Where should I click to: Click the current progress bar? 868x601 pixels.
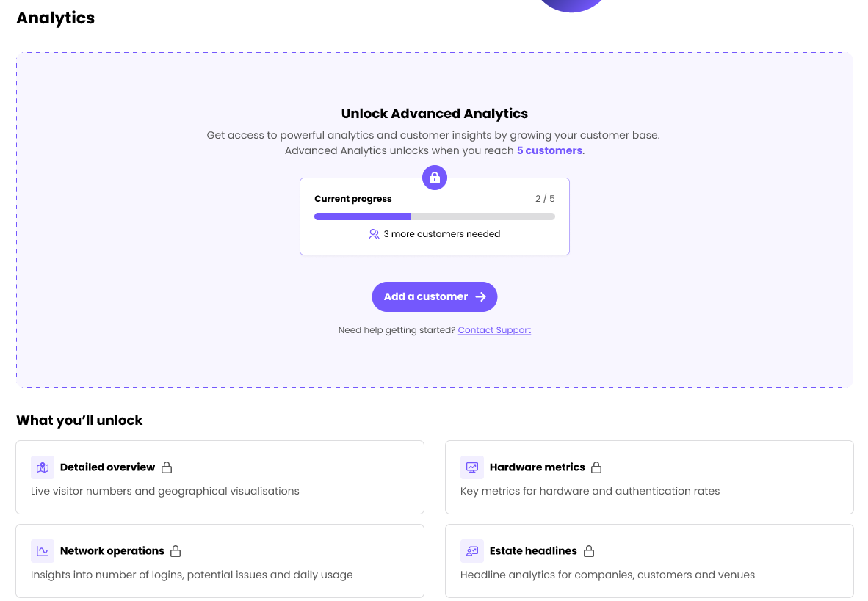pos(435,216)
